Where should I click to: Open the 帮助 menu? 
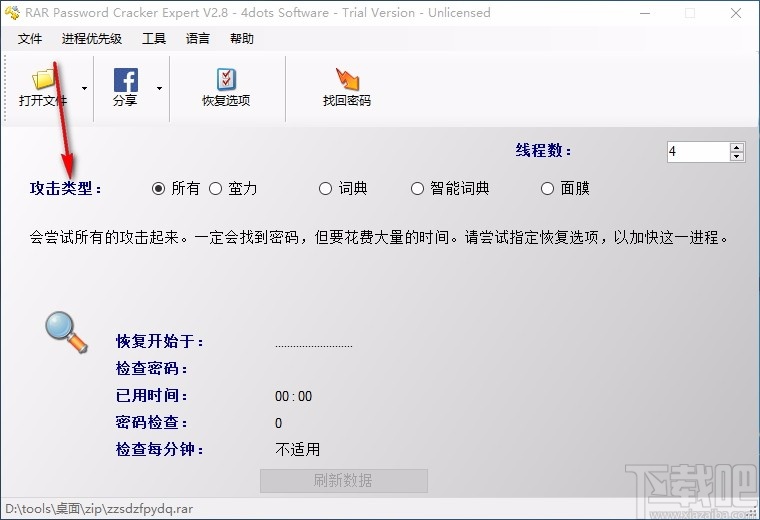(242, 38)
